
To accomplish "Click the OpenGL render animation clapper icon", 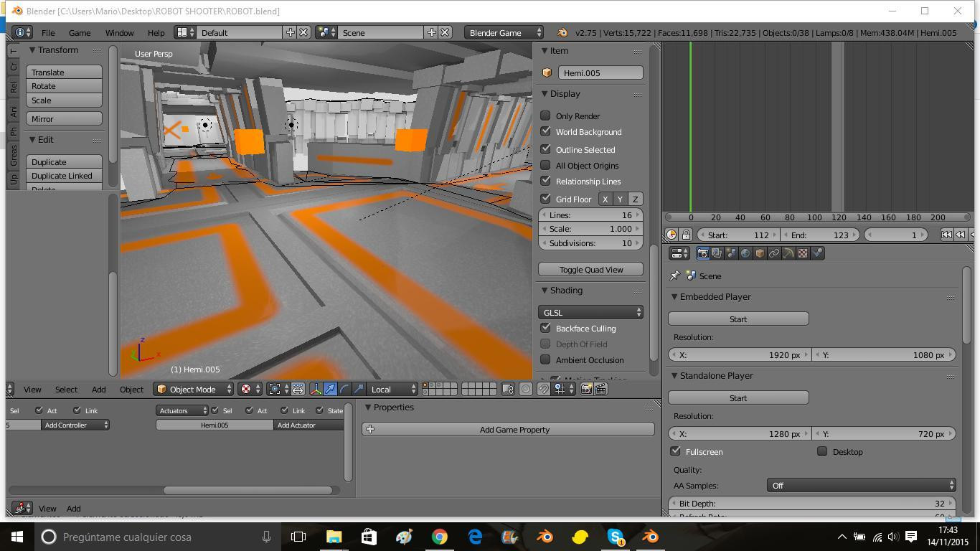I will pos(600,389).
